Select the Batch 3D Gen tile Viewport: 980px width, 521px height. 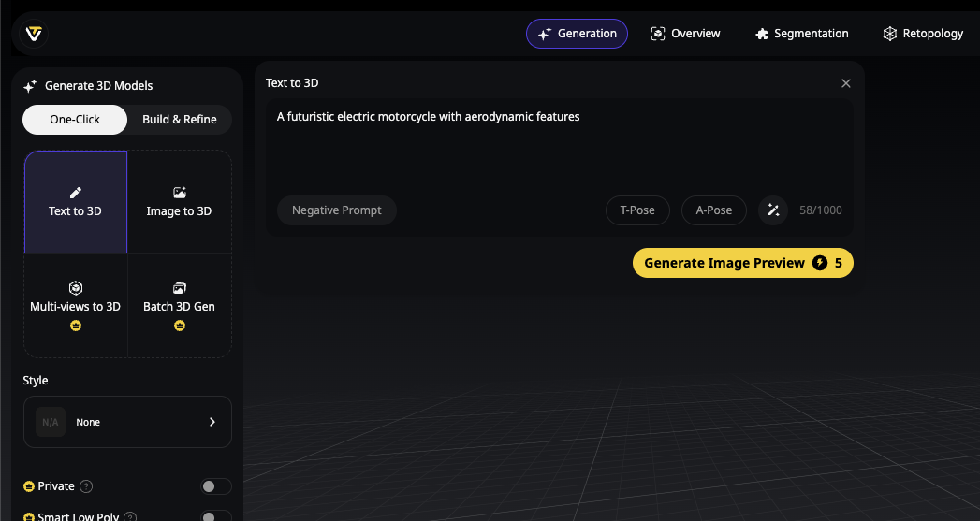point(180,306)
